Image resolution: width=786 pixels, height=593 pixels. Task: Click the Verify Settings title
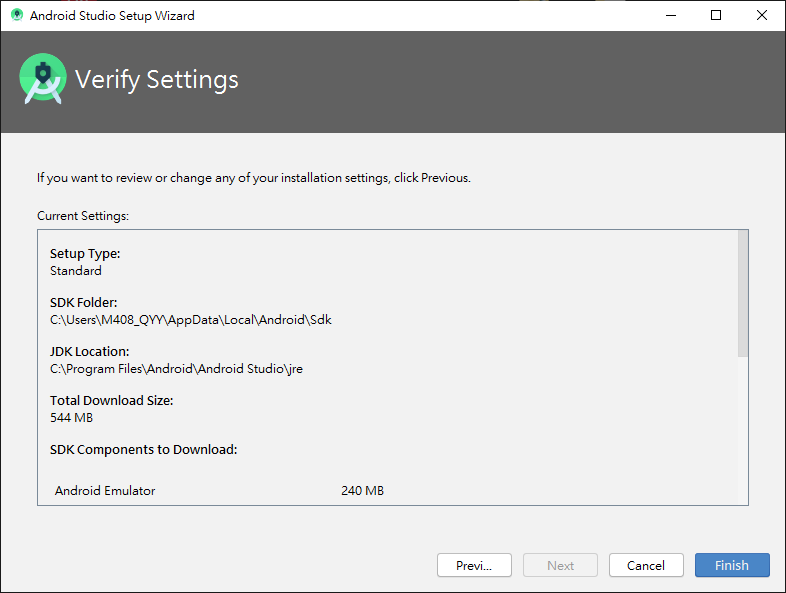[x=156, y=80]
